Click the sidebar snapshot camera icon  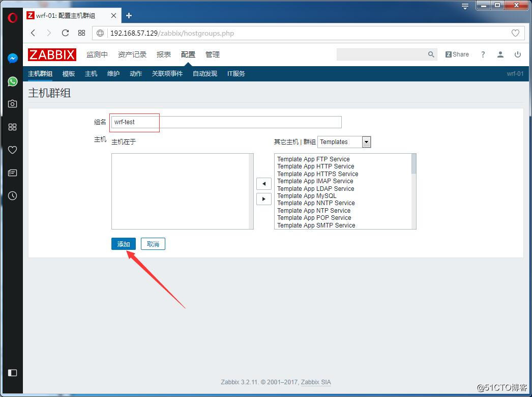13,104
